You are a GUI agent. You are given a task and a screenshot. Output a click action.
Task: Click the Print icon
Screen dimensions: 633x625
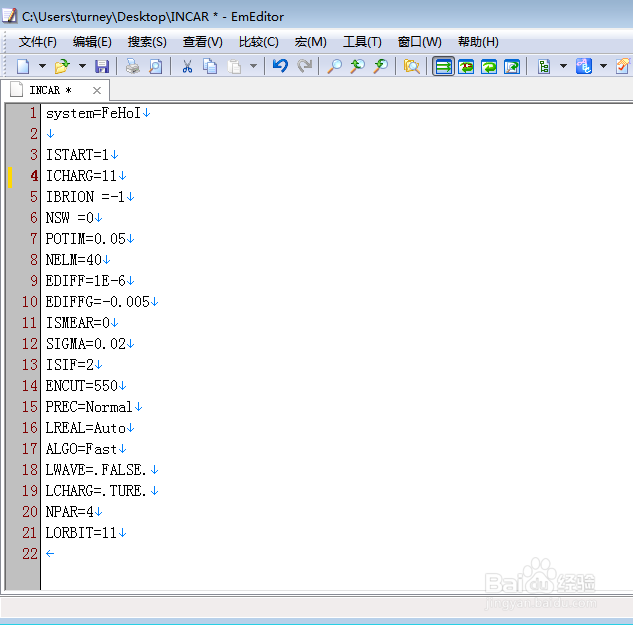(132, 66)
